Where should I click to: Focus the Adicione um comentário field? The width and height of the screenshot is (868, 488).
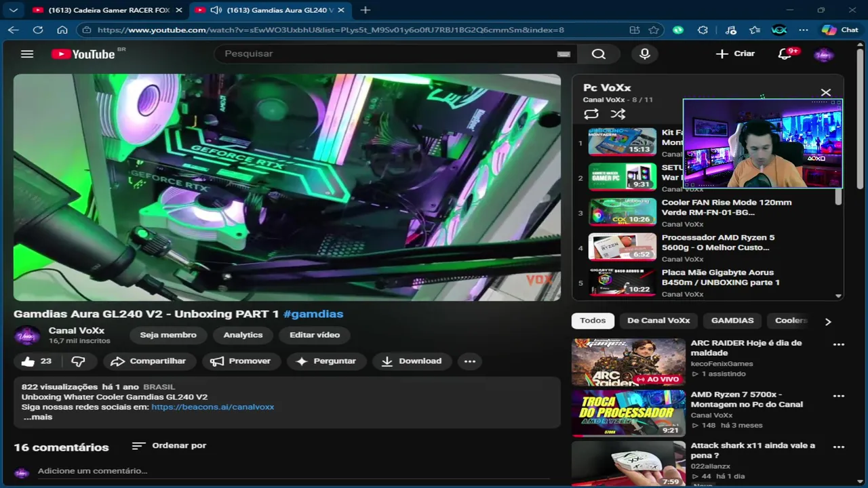click(294, 470)
